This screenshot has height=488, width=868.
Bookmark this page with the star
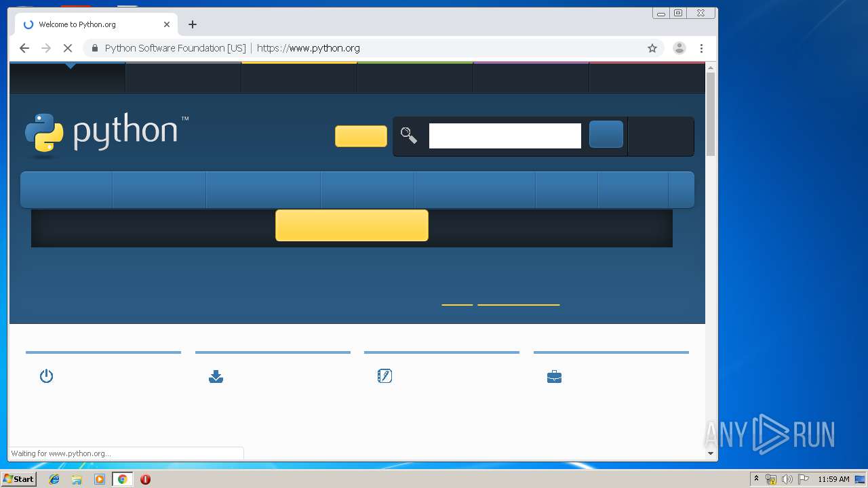click(x=652, y=48)
